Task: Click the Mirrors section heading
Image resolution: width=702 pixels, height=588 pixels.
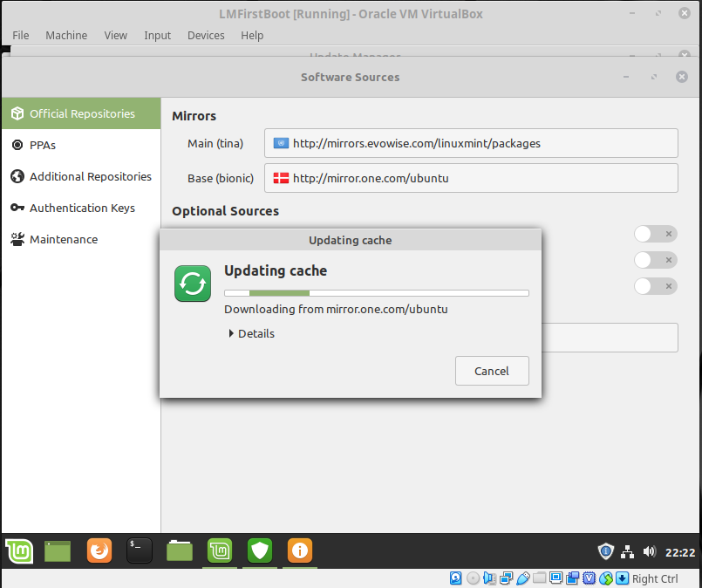Action: [x=194, y=116]
